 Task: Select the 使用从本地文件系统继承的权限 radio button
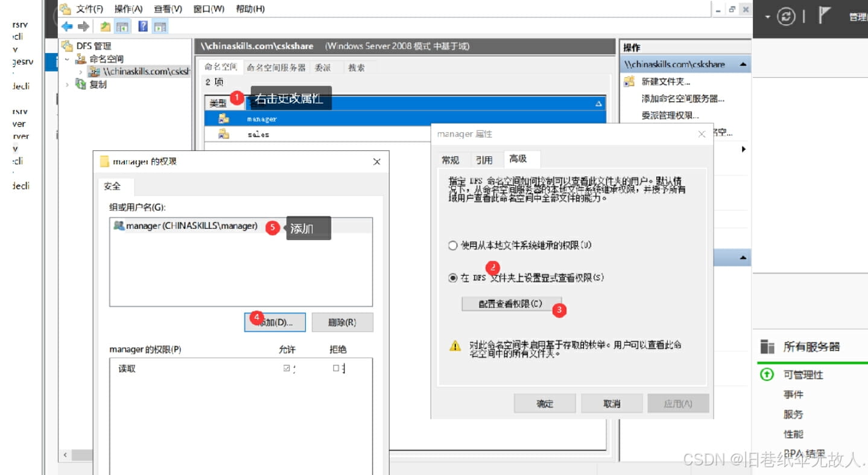453,245
